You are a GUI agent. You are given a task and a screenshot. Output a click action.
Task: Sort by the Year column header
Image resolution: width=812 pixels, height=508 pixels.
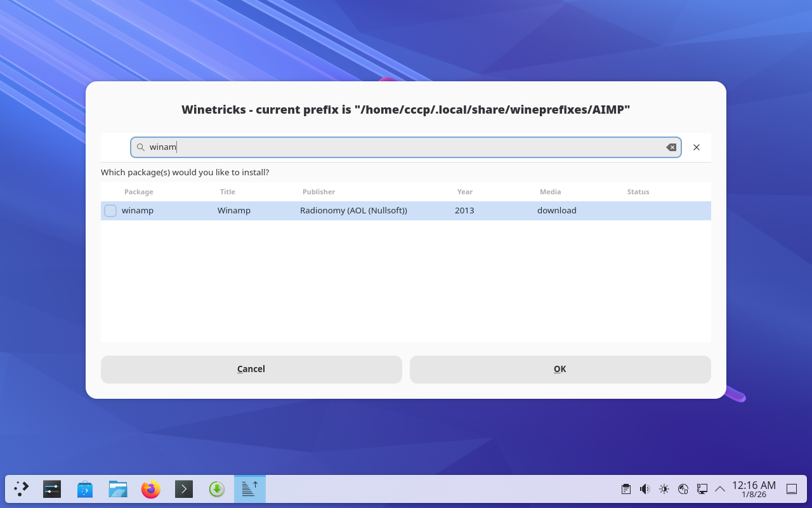pos(464,192)
